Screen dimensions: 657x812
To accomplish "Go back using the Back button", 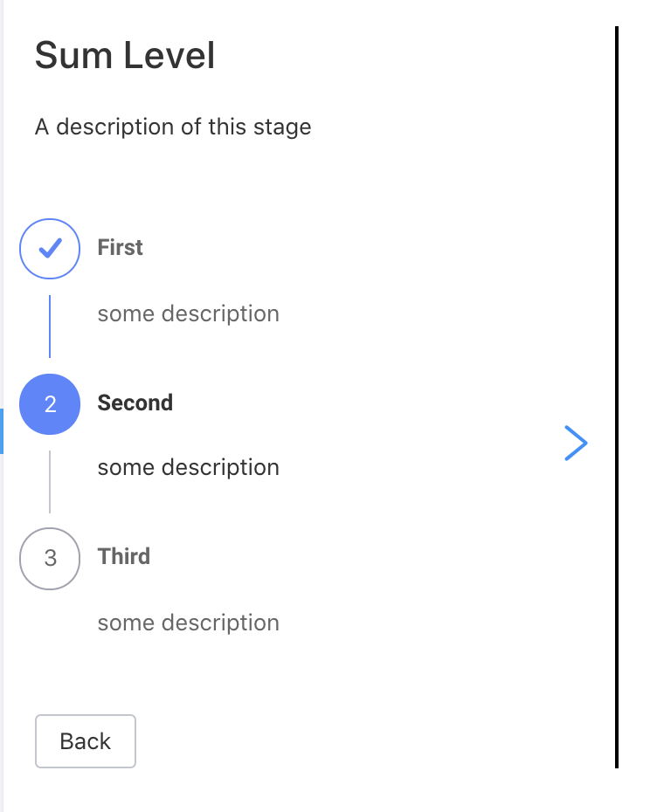I will pyautogui.click(x=86, y=741).
